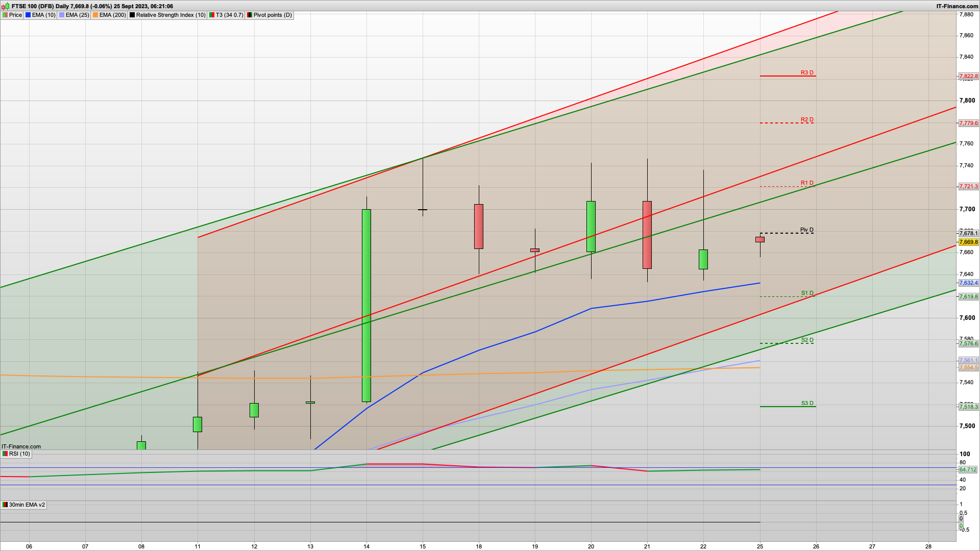Image resolution: width=980 pixels, height=551 pixels.
Task: Select the S2 D pivot label
Action: (807, 340)
